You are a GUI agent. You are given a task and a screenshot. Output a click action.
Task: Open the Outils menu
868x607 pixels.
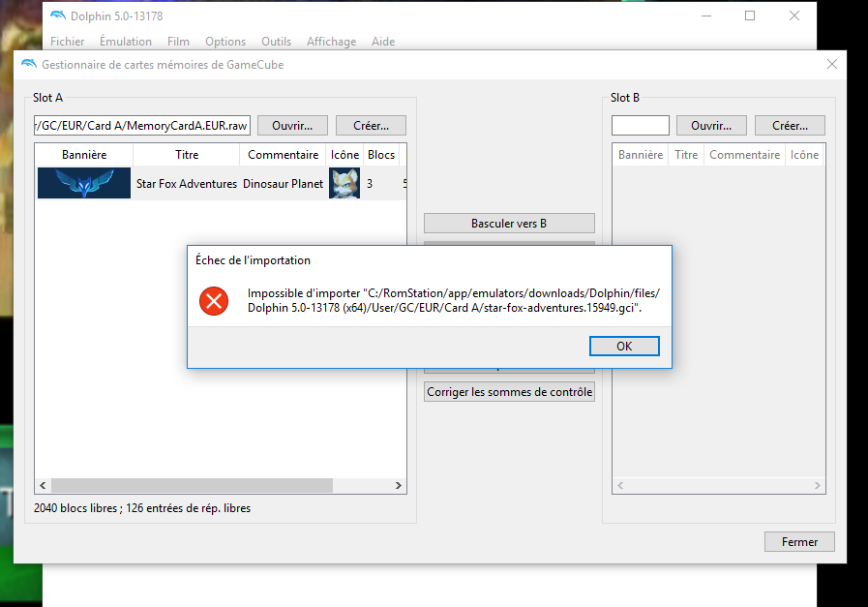click(276, 42)
